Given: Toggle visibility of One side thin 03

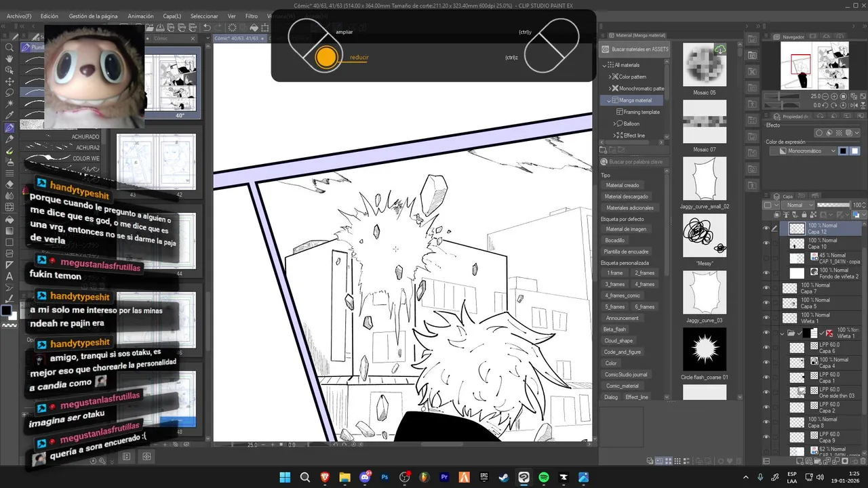Looking at the screenshot, I should click(766, 392).
